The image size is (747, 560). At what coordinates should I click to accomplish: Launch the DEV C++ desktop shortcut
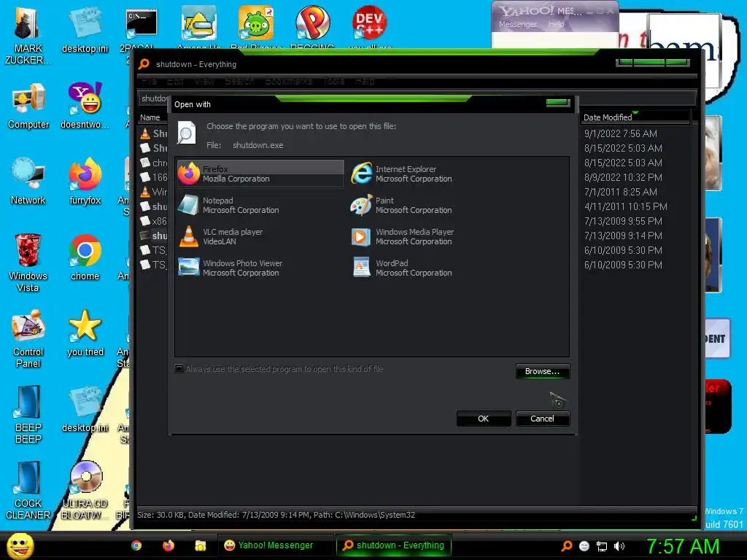click(x=369, y=26)
